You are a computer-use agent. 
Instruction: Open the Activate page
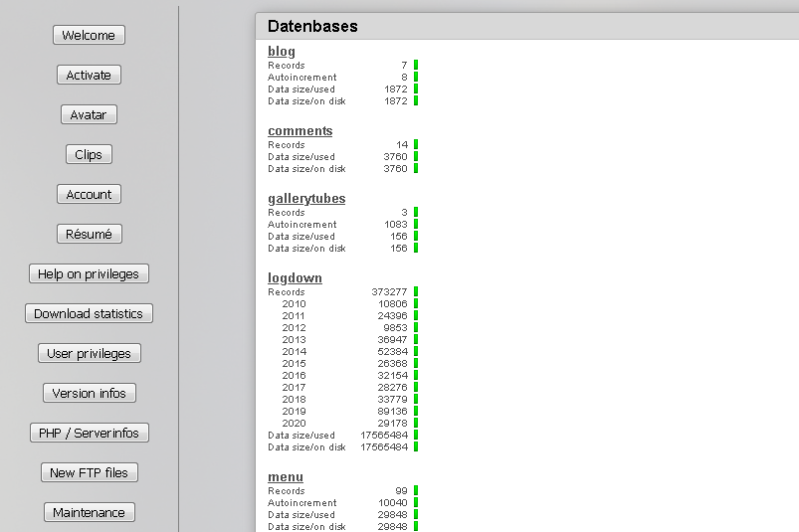pyautogui.click(x=89, y=75)
